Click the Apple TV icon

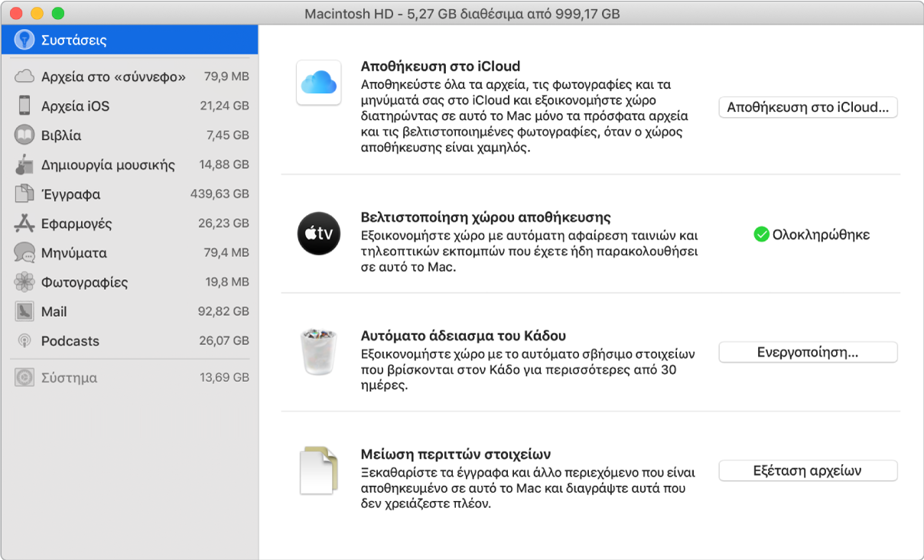(x=318, y=234)
